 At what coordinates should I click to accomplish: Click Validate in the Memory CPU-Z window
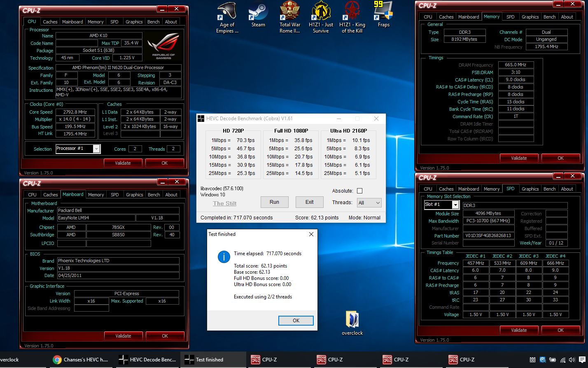tap(519, 158)
